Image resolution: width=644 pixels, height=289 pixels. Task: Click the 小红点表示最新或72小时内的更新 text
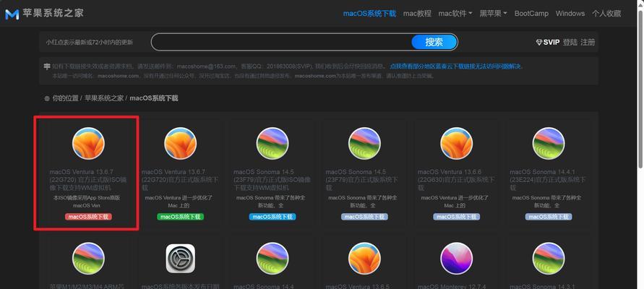(89, 43)
